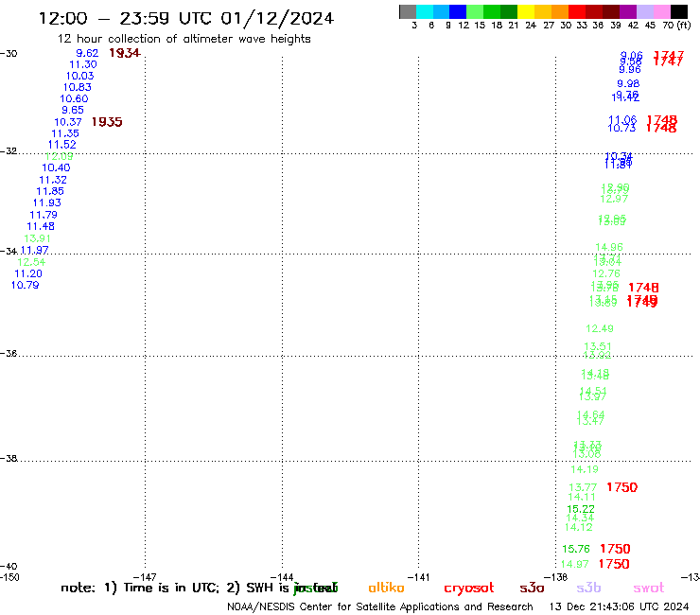Click the 11.79 wave height reading
700x615 pixels.
click(x=44, y=215)
